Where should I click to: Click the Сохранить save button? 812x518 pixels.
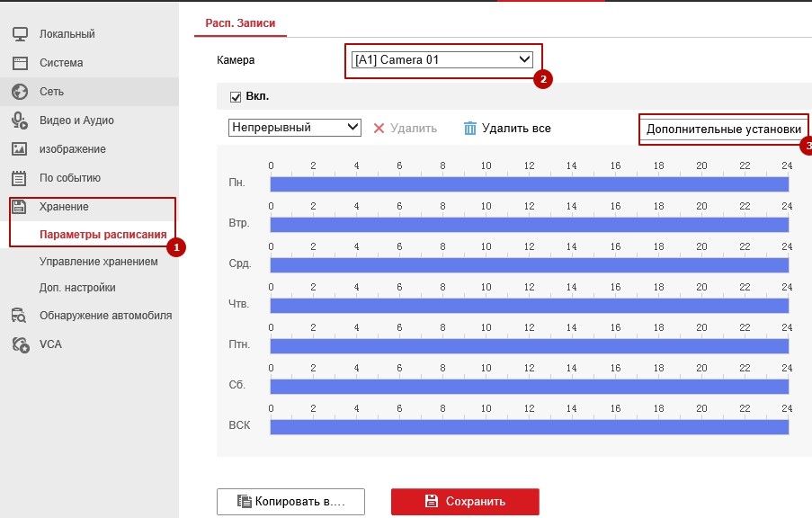coord(465,502)
